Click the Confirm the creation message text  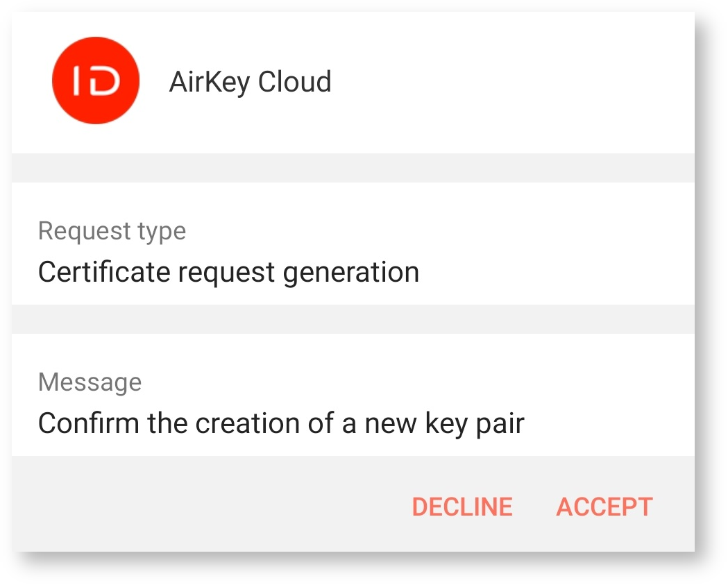(280, 423)
